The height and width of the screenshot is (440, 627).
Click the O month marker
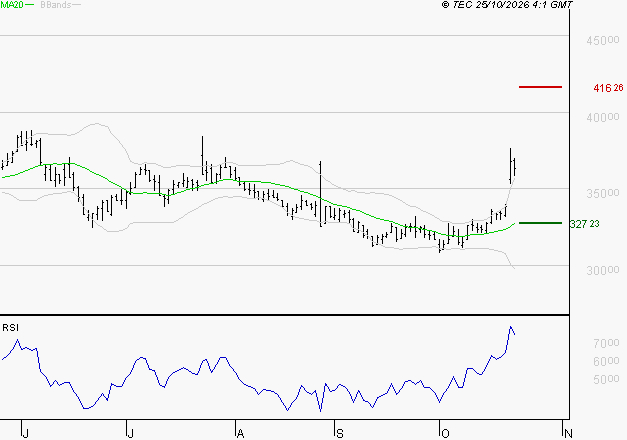coord(445,434)
